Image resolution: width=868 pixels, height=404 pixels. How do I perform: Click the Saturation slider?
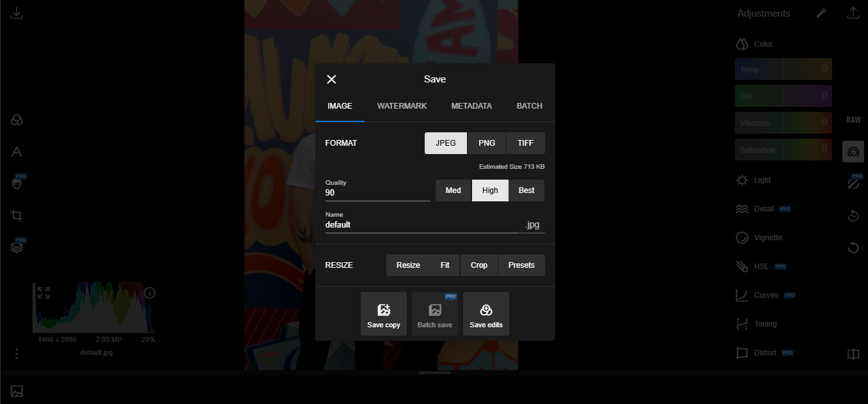pyautogui.click(x=783, y=150)
